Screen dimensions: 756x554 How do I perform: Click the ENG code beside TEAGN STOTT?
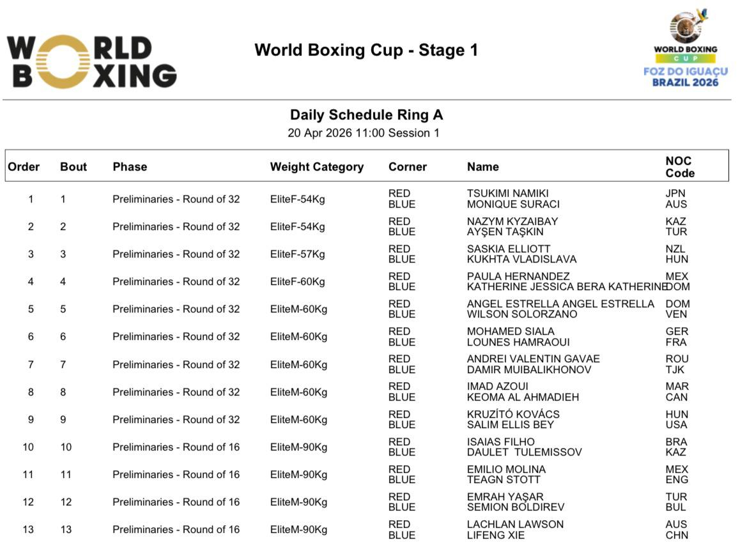[676, 480]
